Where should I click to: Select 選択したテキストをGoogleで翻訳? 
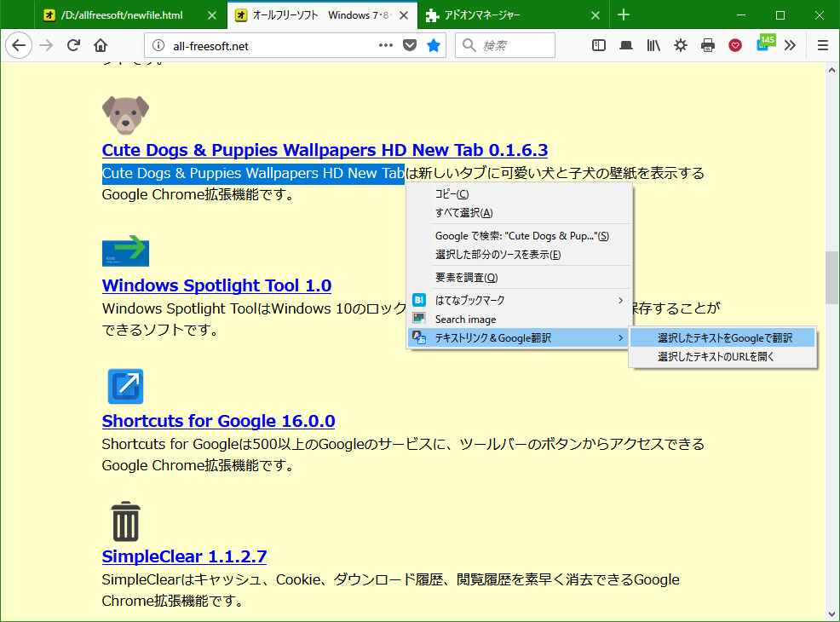pos(722,338)
